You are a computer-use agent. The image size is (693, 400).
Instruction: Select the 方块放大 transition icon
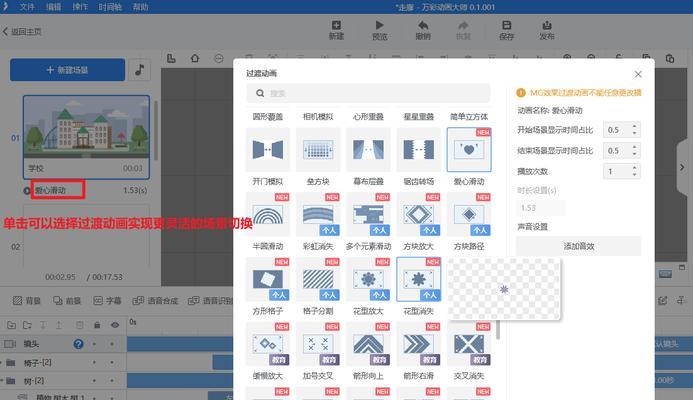point(419,214)
